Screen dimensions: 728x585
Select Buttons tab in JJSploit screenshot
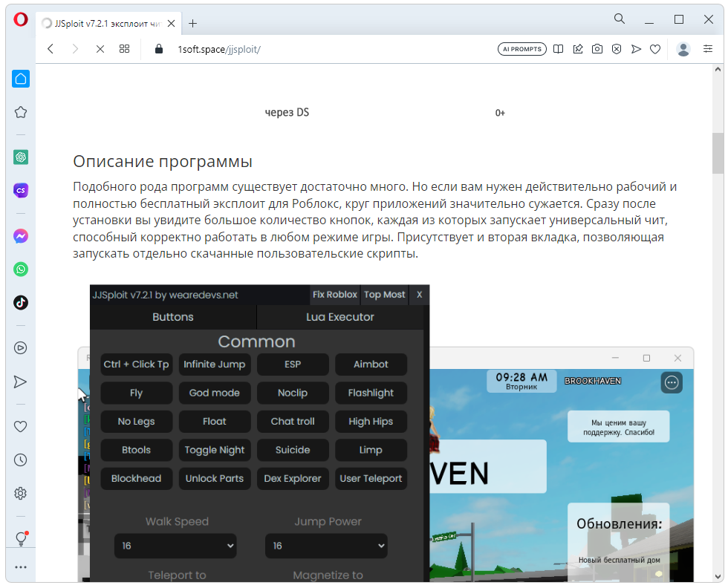[x=173, y=317]
